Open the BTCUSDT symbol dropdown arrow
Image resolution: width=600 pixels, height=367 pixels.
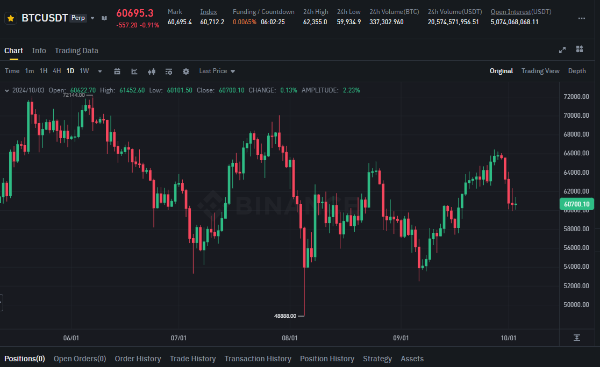click(x=93, y=18)
